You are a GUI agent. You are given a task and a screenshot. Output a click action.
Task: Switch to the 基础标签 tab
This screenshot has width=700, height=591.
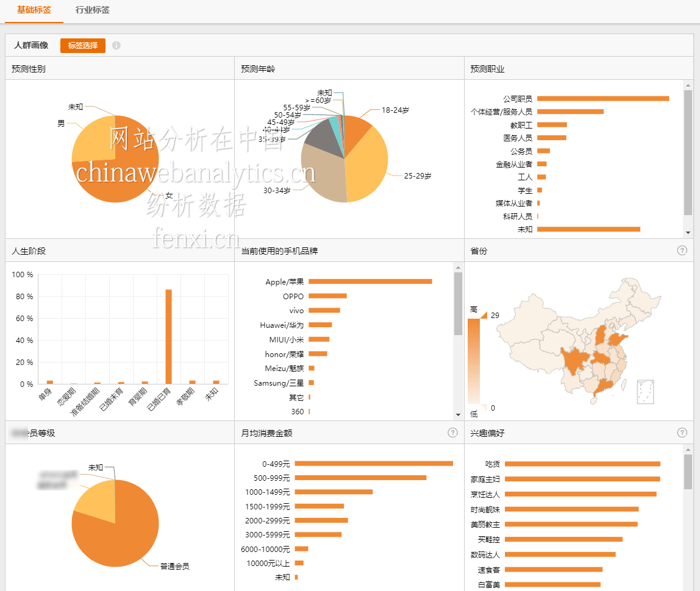click(34, 10)
